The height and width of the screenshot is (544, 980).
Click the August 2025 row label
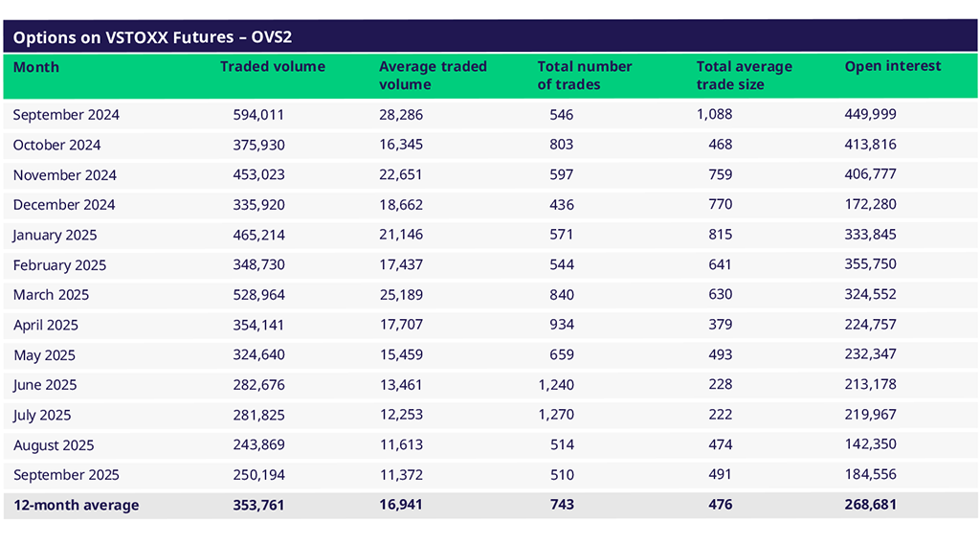coord(55,445)
